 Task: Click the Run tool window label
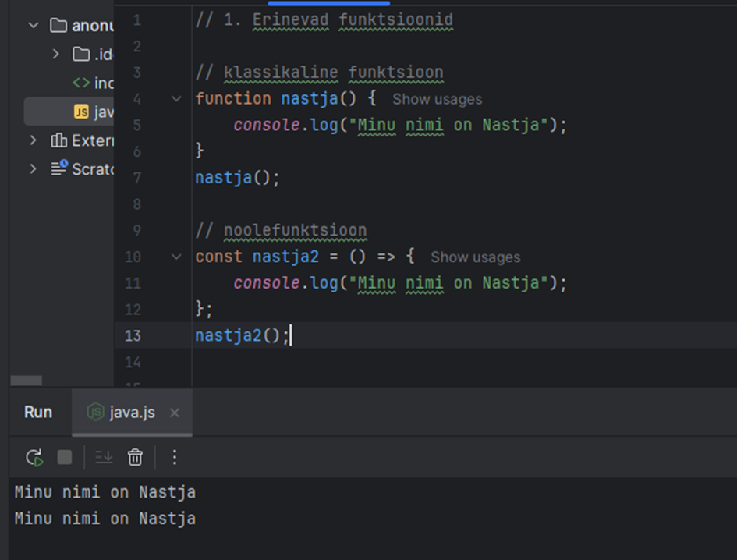38,413
